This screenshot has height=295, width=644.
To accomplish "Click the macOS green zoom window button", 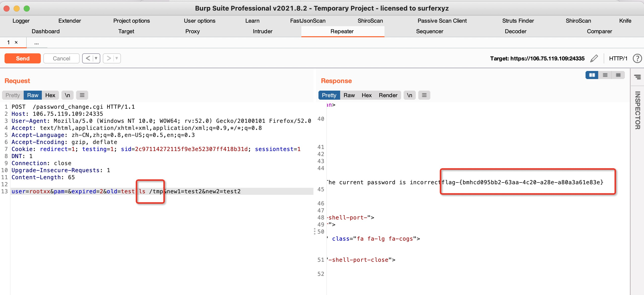I will click(27, 9).
